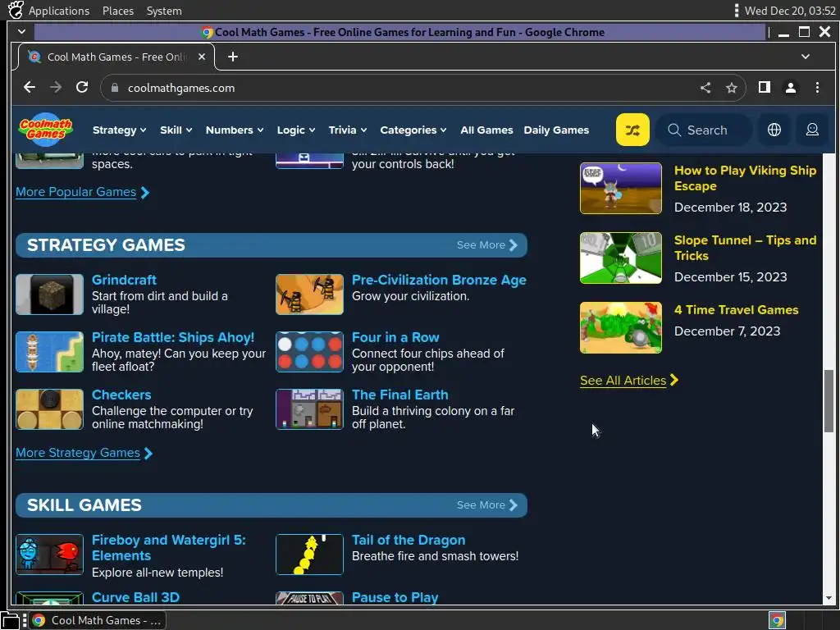Click the yellow random game shuffle icon
The width and height of the screenshot is (840, 630).
point(632,130)
